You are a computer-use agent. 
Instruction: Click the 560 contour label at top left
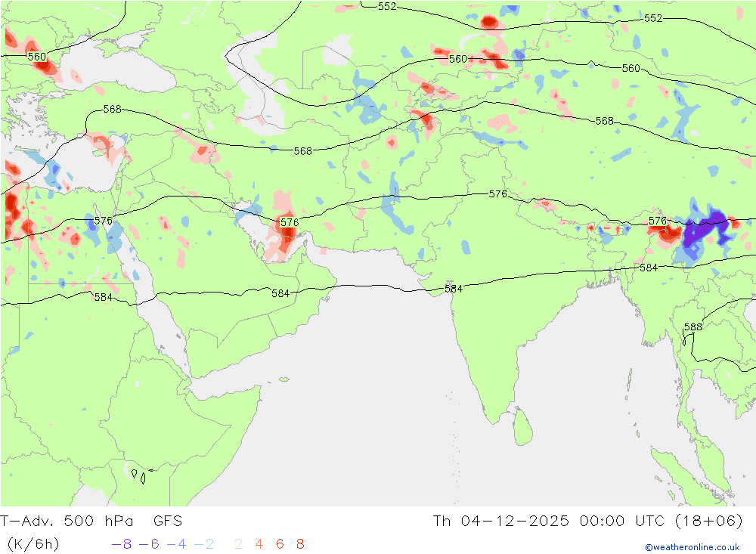(x=36, y=57)
